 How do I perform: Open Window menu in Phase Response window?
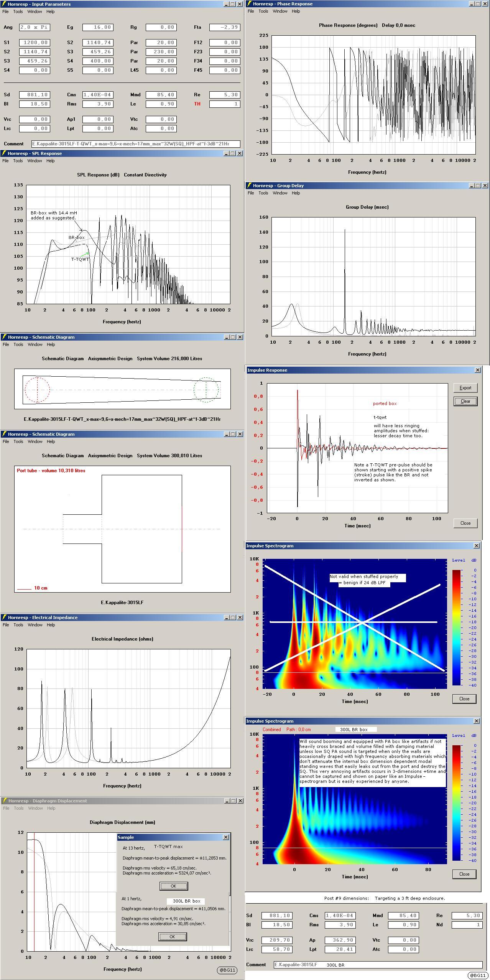click(x=280, y=11)
